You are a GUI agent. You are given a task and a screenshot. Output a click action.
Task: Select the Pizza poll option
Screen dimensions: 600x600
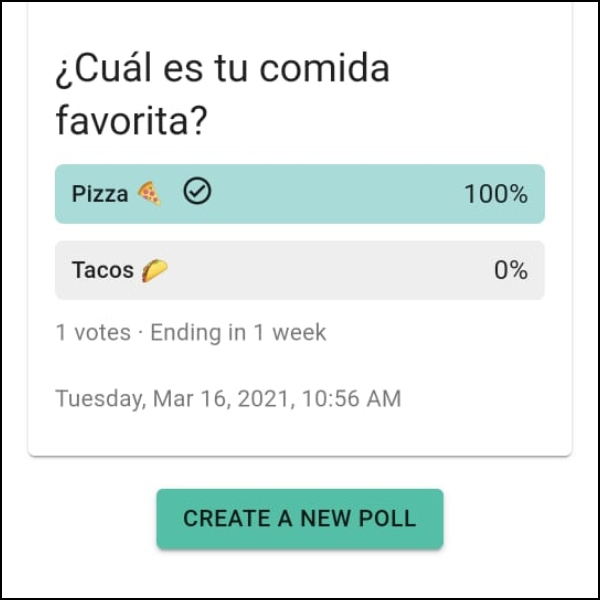click(299, 193)
